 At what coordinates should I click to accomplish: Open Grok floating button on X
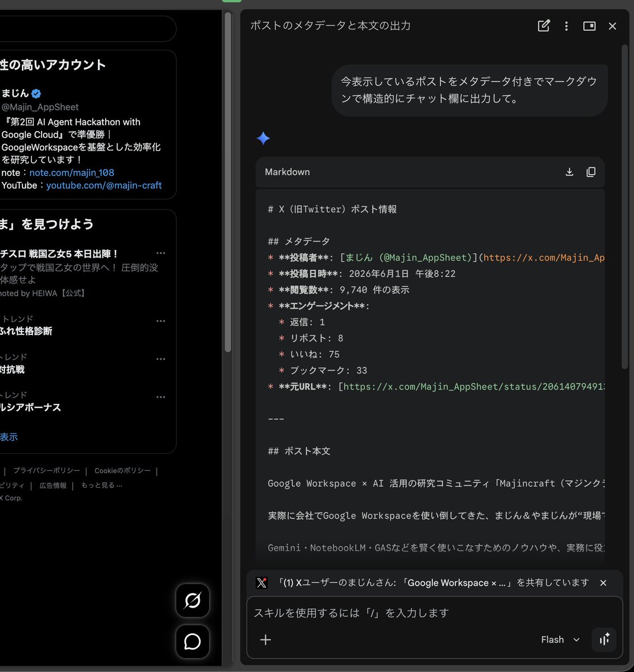(192, 600)
